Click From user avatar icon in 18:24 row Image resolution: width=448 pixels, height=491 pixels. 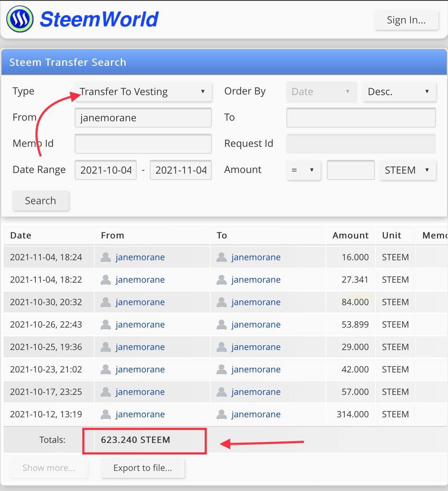tap(106, 257)
